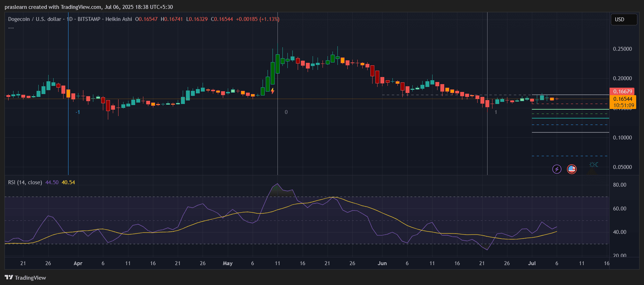The width and height of the screenshot is (644, 285).
Task: Click the 1D interval in chart legend
Action: tap(70, 19)
